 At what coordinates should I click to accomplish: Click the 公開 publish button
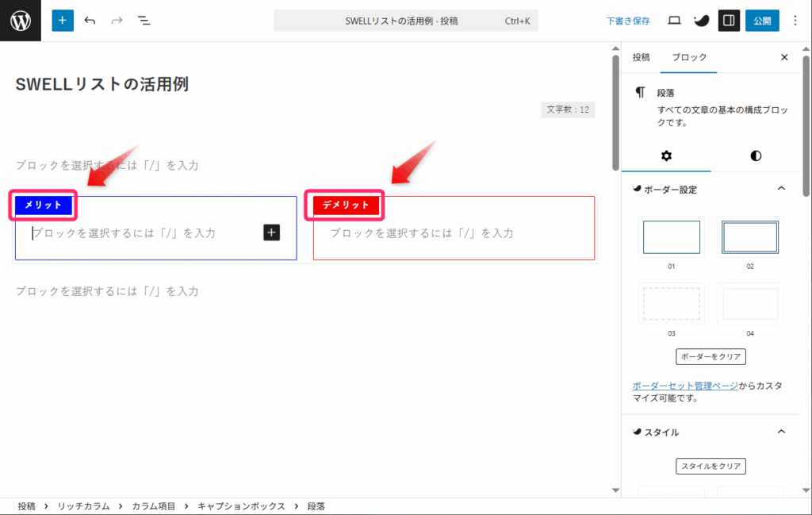762,21
